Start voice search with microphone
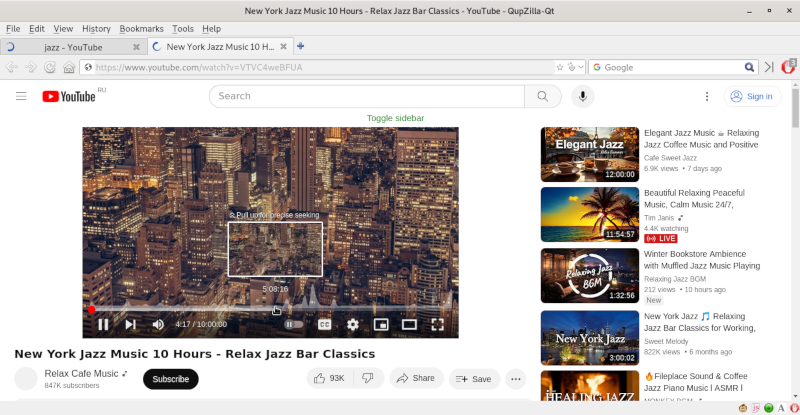 pyautogui.click(x=583, y=96)
